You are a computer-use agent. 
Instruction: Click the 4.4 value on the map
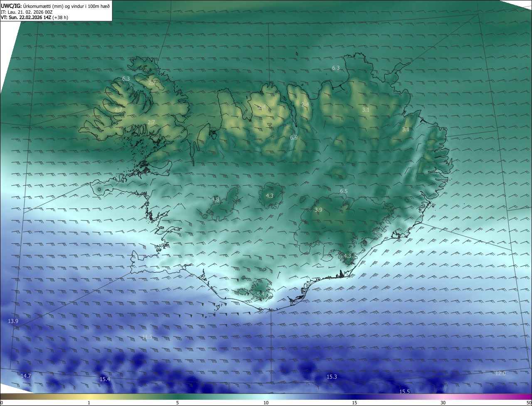tap(262, 108)
